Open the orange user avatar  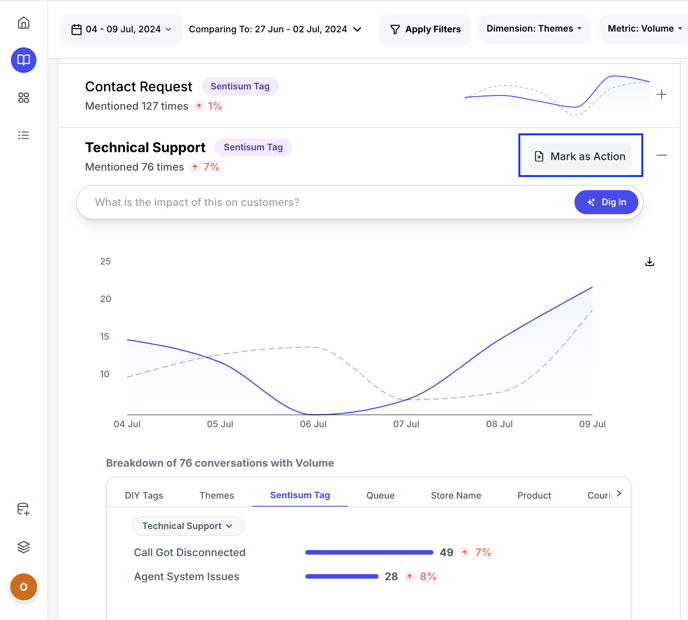point(23,587)
